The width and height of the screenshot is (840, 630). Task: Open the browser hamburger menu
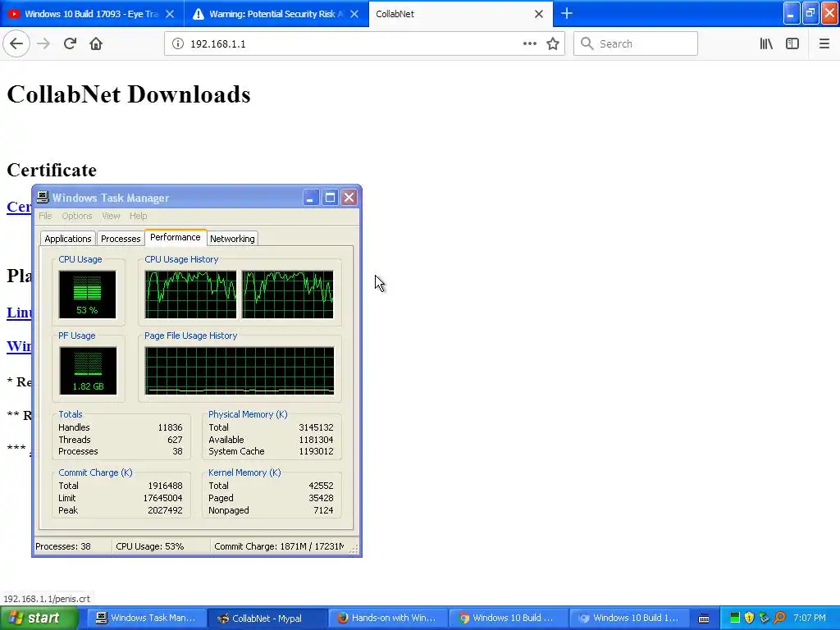click(x=824, y=44)
